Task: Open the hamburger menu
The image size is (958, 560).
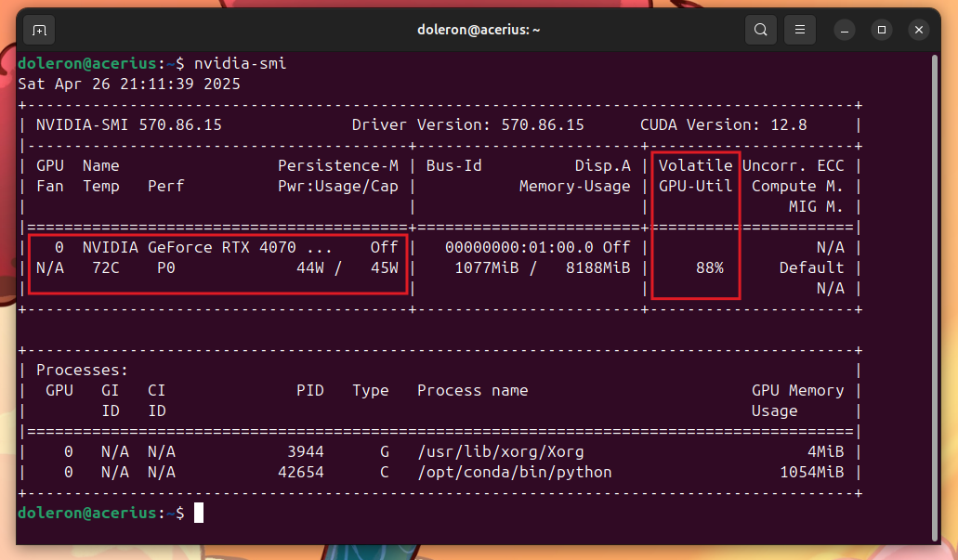Action: (799, 30)
